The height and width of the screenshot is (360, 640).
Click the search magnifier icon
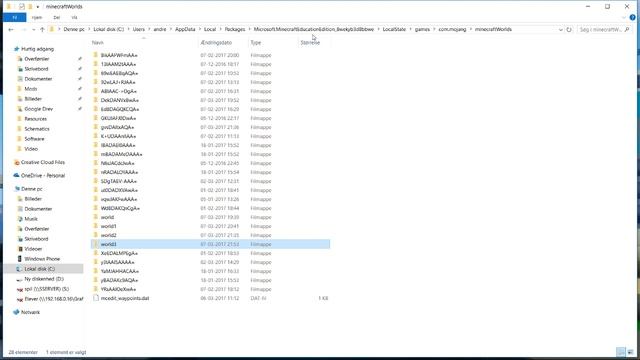click(627, 29)
